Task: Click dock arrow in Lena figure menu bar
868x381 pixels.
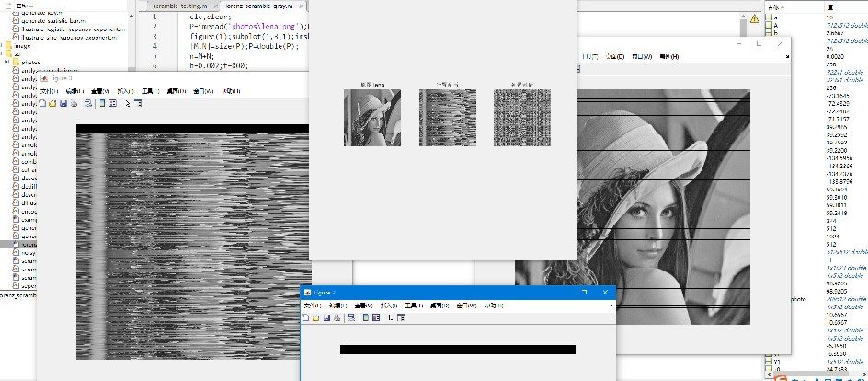Action: 787,56
